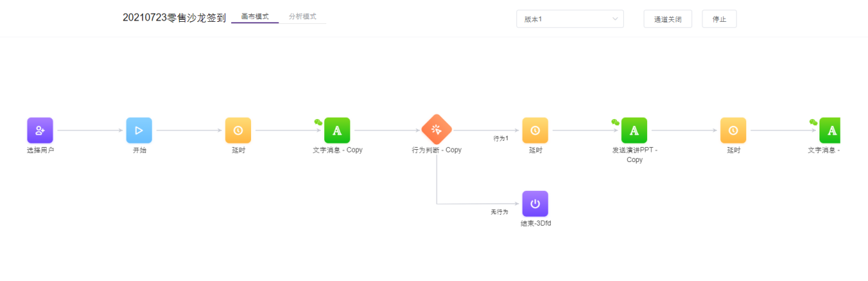Click the 延时 node after 行为1 branch

(535, 130)
